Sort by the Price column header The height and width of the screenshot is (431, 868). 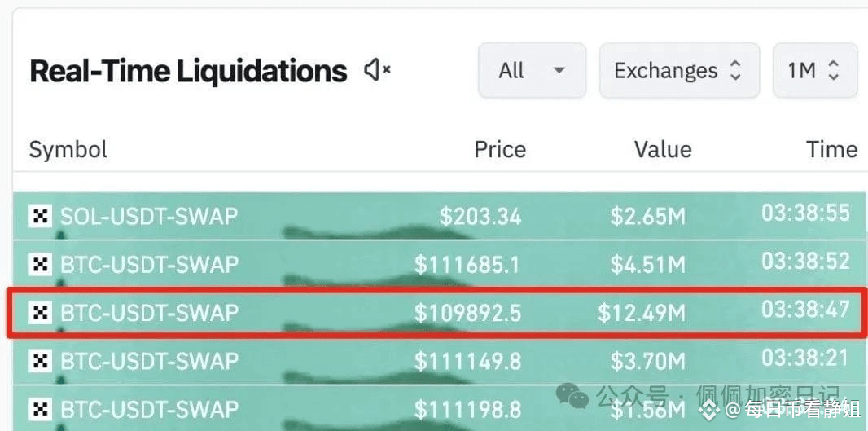pos(500,150)
